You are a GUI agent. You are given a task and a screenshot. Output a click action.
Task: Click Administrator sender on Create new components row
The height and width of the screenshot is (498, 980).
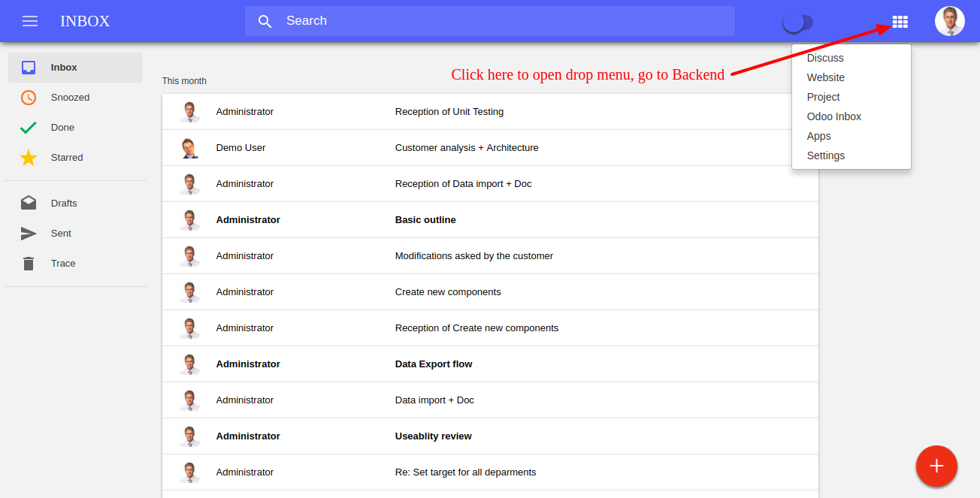(x=245, y=292)
